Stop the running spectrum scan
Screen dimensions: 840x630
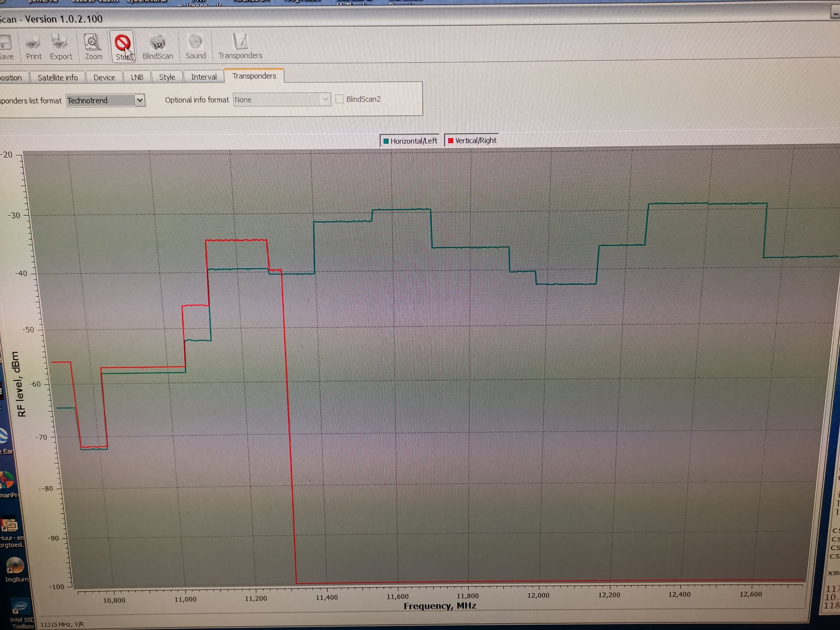coord(122,47)
